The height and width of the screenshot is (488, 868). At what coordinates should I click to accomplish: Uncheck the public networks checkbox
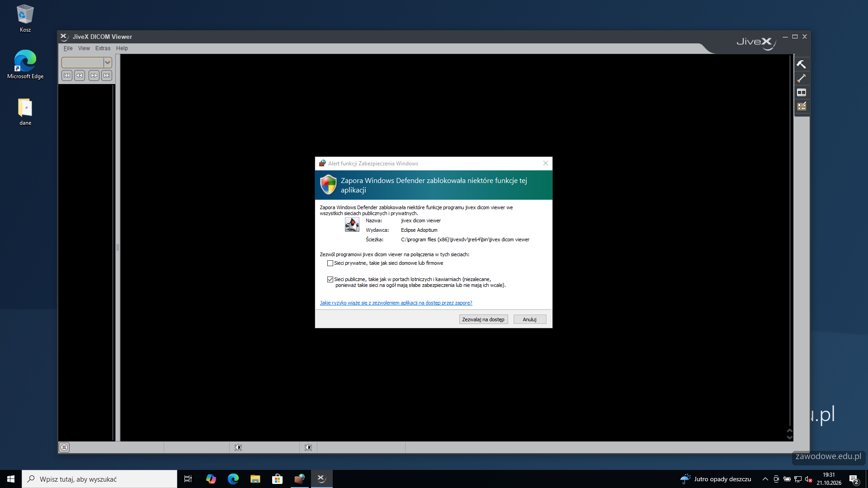[330, 280]
